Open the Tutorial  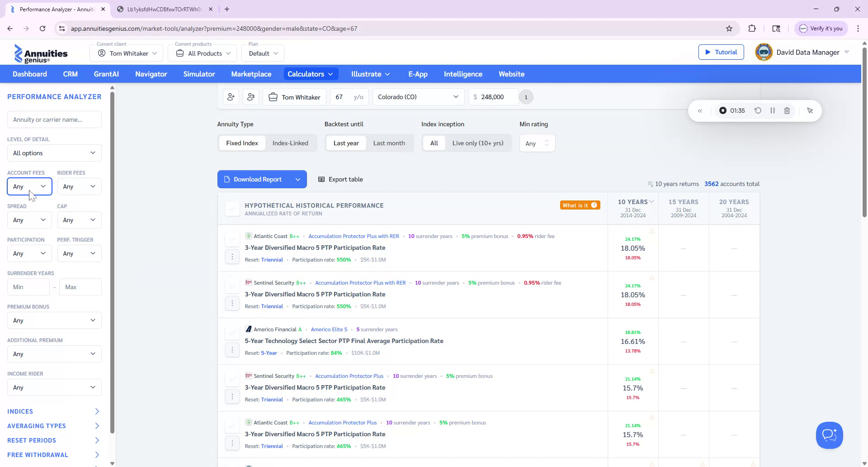721,52
